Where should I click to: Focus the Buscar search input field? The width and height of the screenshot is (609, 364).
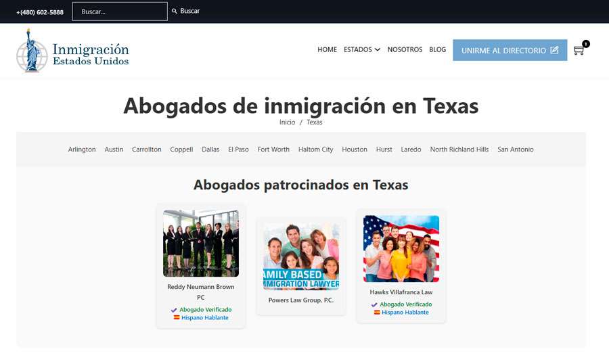tap(119, 12)
